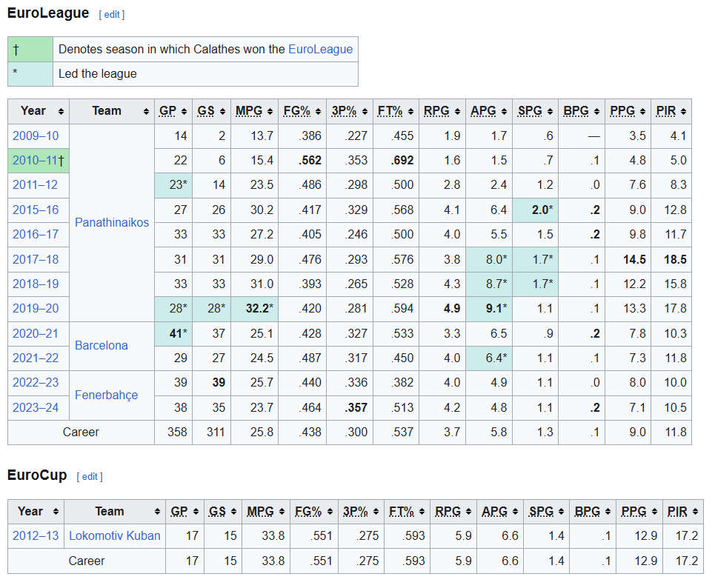The width and height of the screenshot is (715, 588).
Task: Click edit link beside EuroLeague heading
Action: point(112,15)
